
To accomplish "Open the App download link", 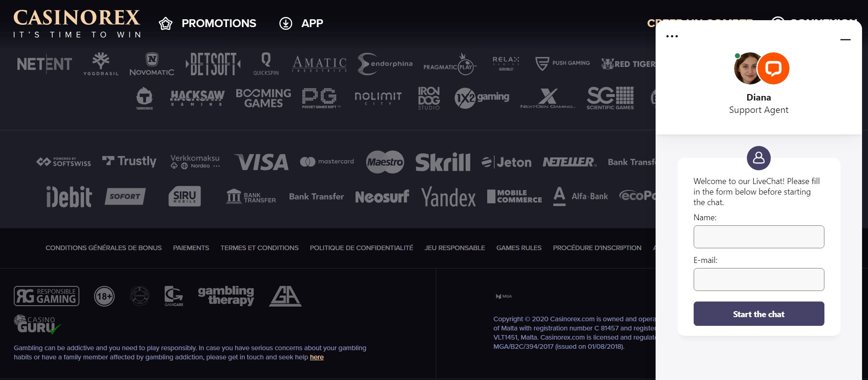I will (312, 23).
